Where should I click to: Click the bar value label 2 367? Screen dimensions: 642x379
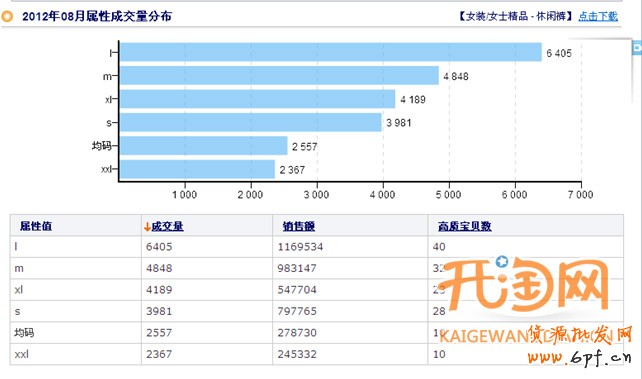tap(292, 170)
